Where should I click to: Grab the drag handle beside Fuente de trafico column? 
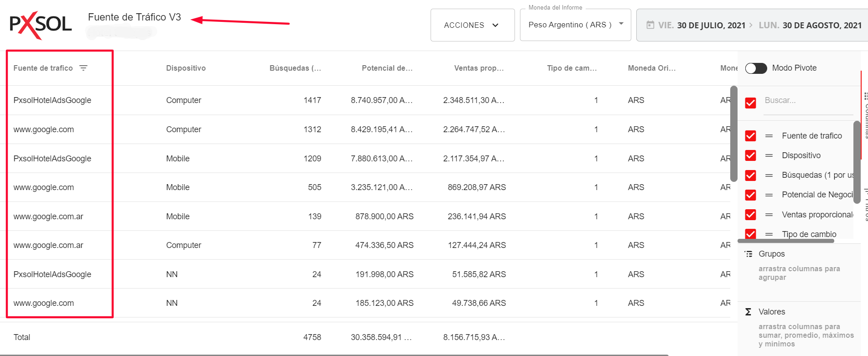[769, 136]
